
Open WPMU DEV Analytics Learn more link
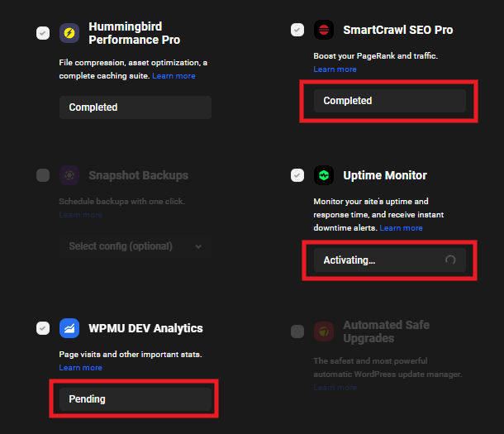point(80,368)
